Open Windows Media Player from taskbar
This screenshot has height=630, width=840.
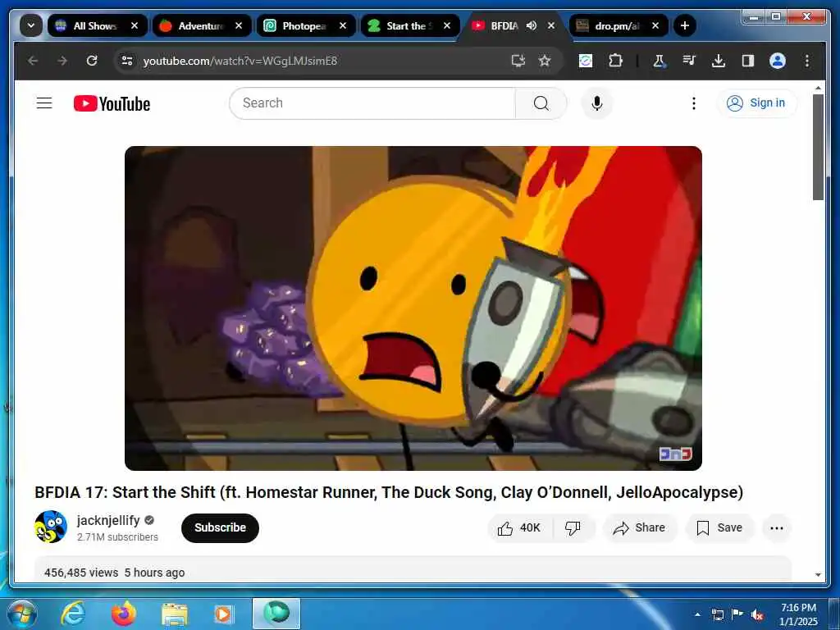pos(223,614)
